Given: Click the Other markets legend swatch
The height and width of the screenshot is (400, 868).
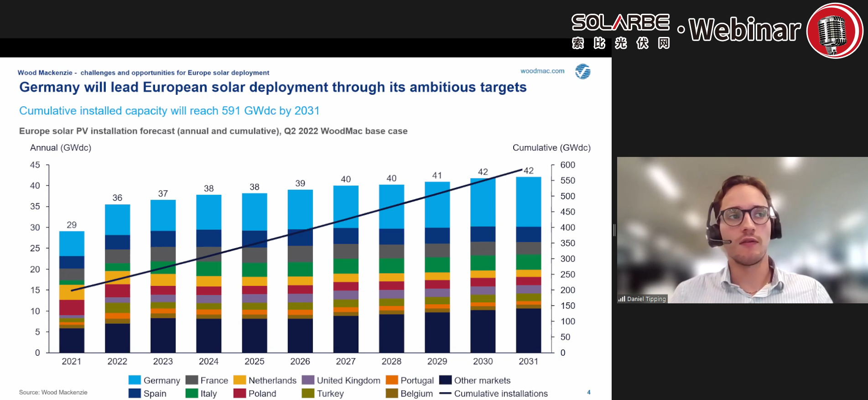Looking at the screenshot, I should click(445, 380).
